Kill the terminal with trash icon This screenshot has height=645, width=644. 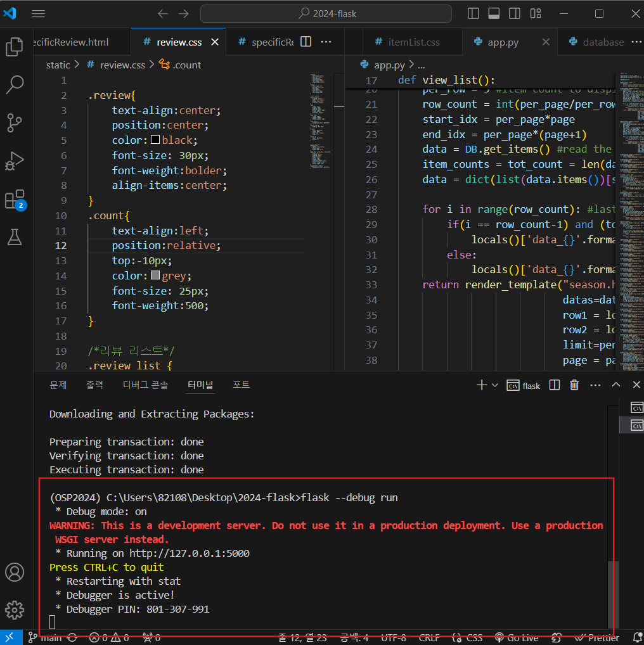click(x=574, y=385)
